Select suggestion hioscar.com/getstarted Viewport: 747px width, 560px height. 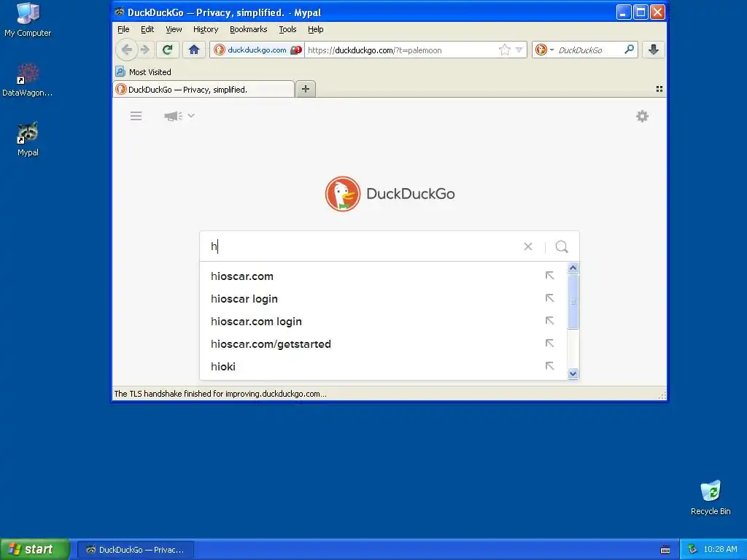[383, 344]
